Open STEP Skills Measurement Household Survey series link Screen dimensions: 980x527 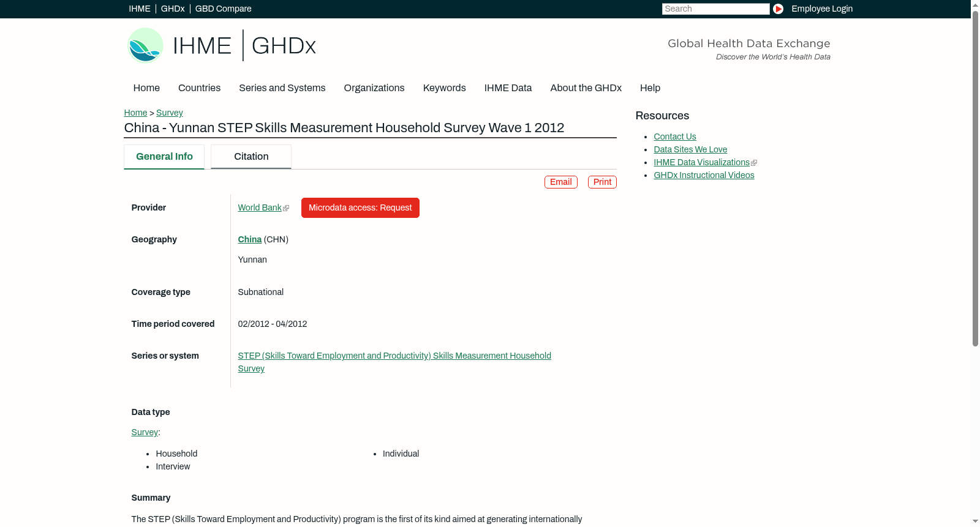click(x=394, y=362)
